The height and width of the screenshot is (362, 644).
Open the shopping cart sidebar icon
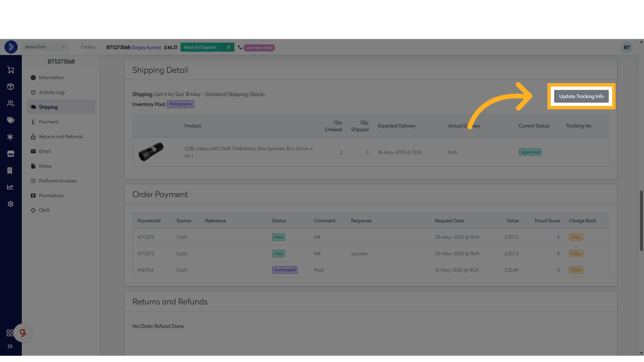click(x=11, y=70)
